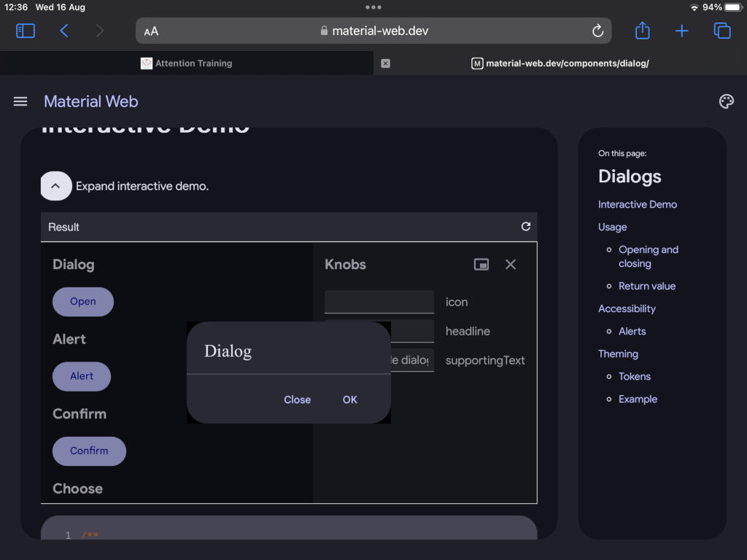Image resolution: width=747 pixels, height=560 pixels.
Task: Close the Knobs panel
Action: [510, 264]
